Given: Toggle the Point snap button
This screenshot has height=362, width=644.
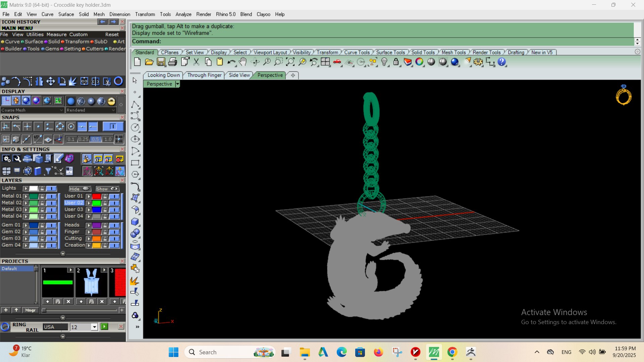Looking at the screenshot, I should click(38, 126).
